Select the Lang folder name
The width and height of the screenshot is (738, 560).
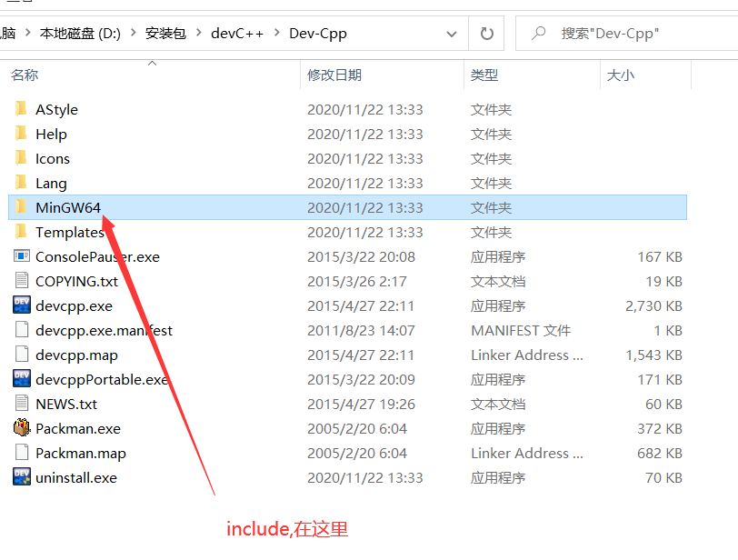(51, 183)
